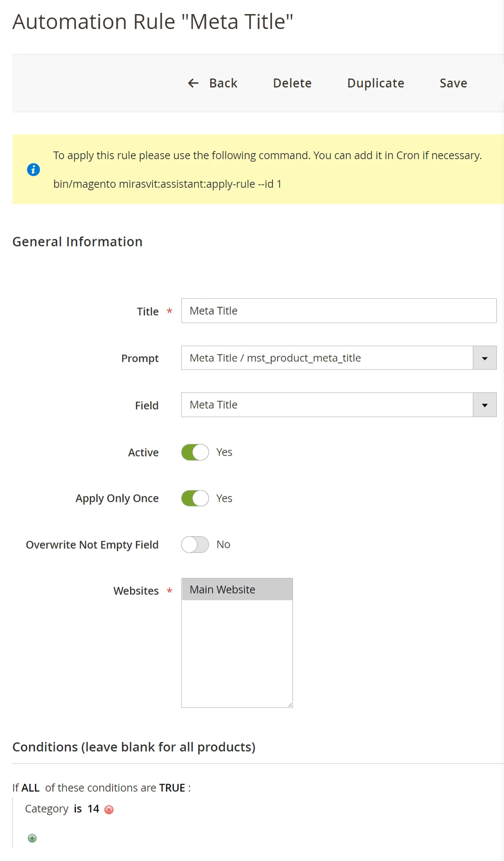
Task: Remove the Category is 14 condition
Action: 109,810
